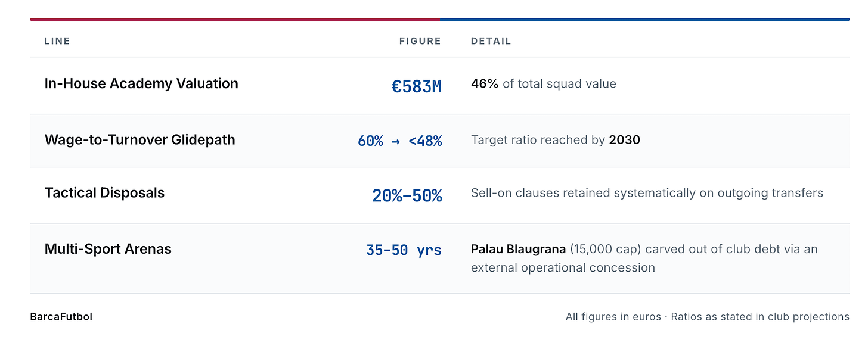Click the 20%–50% figure

click(x=407, y=196)
